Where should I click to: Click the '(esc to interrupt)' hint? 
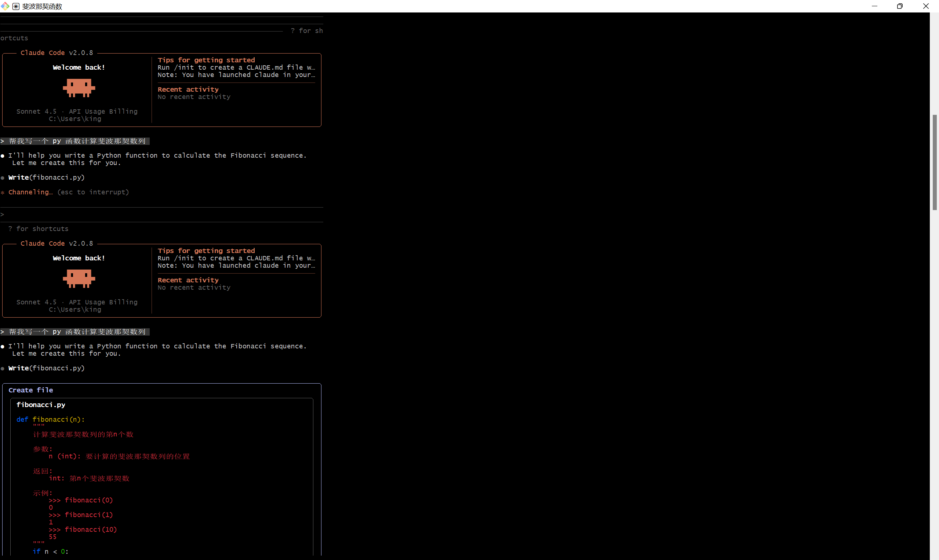(x=93, y=192)
